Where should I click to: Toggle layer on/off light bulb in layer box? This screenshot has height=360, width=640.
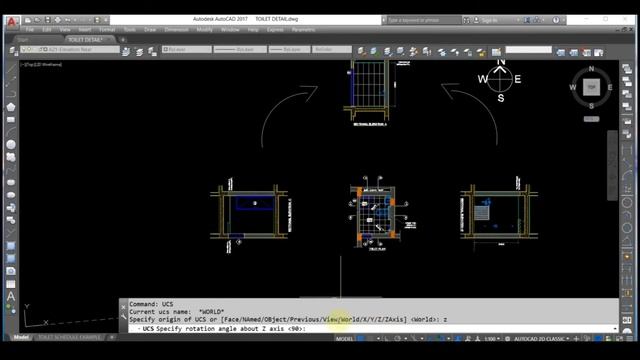[x=24, y=49]
